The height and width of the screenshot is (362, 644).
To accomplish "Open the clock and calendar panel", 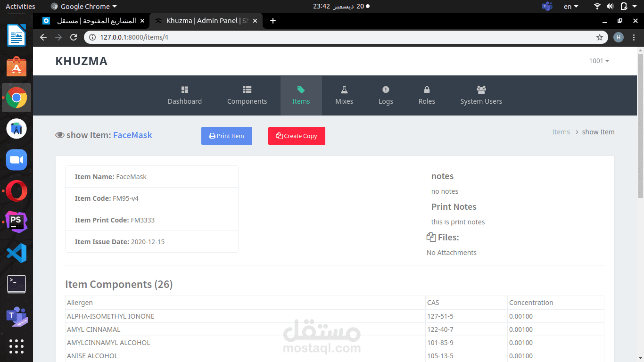I will (341, 6).
